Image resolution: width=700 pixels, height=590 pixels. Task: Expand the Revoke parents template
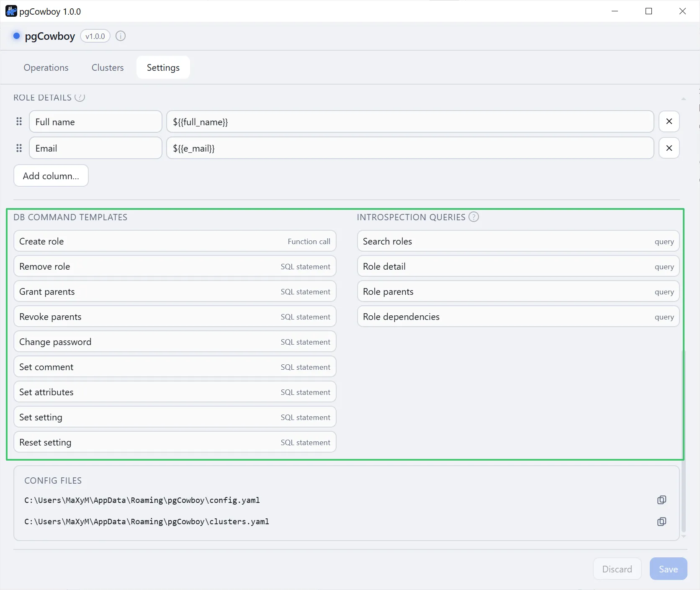[x=175, y=317]
